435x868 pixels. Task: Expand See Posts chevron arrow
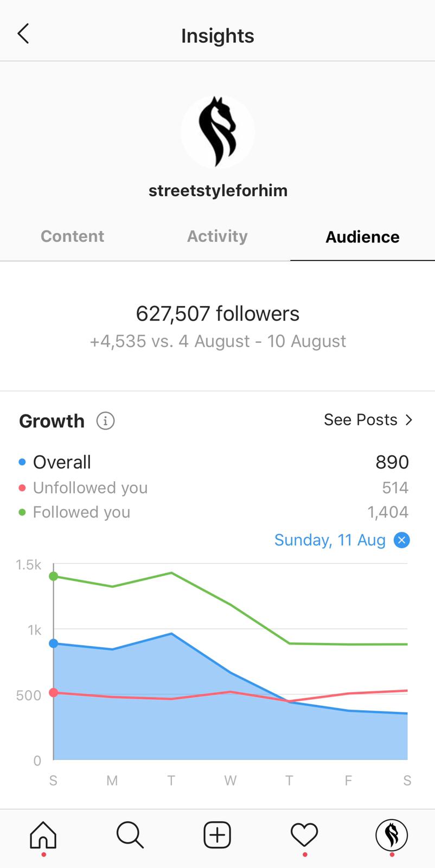click(409, 419)
